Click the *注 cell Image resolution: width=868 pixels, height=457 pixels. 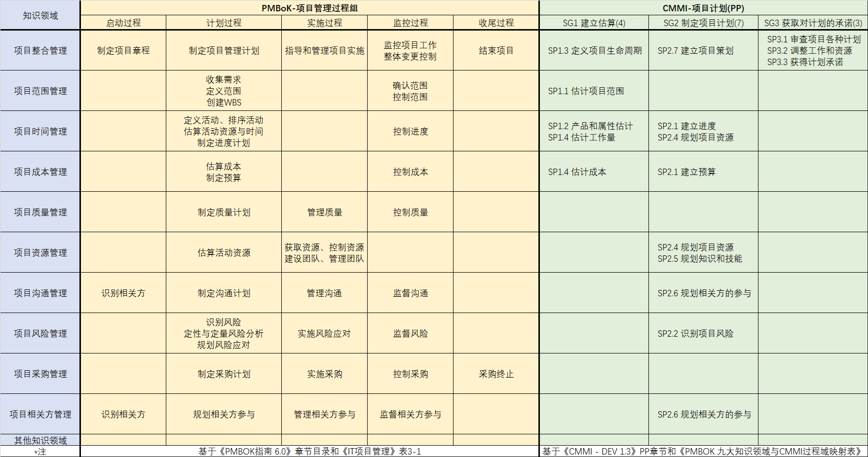coord(40,451)
